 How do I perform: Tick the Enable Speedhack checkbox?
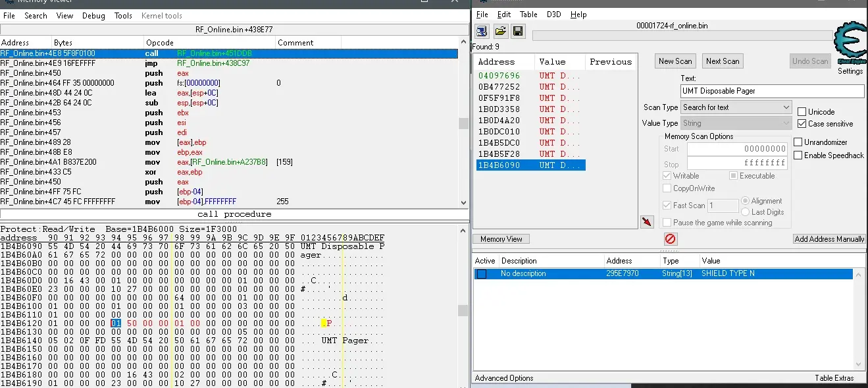798,155
